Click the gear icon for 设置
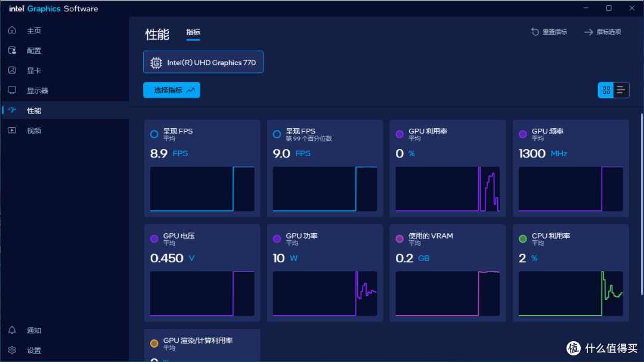Viewport: 644px width, 362px height. click(x=12, y=350)
